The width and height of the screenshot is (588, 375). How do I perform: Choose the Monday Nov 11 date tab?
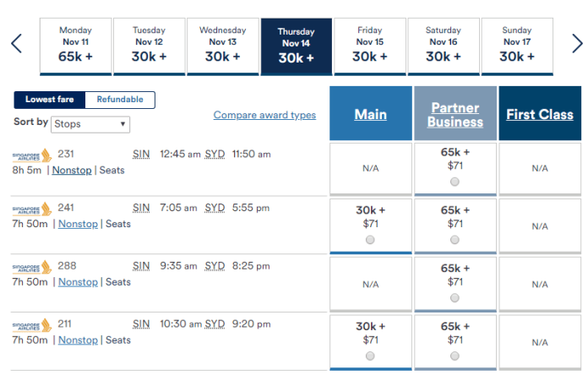pyautogui.click(x=75, y=45)
